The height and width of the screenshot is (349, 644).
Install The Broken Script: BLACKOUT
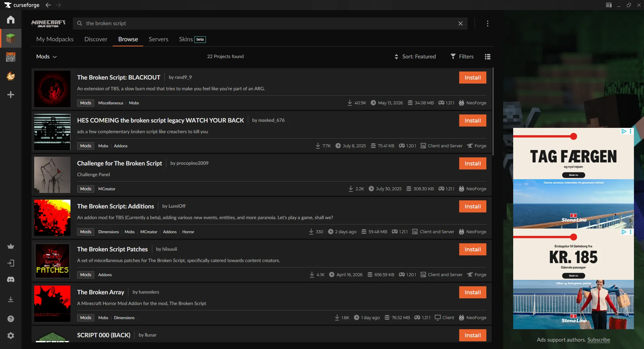click(x=473, y=78)
